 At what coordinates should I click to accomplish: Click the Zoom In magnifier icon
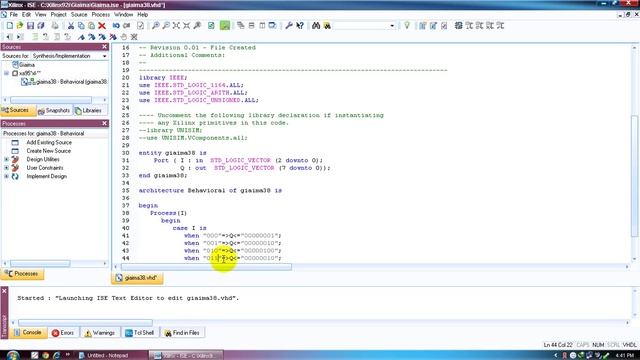pos(156,26)
